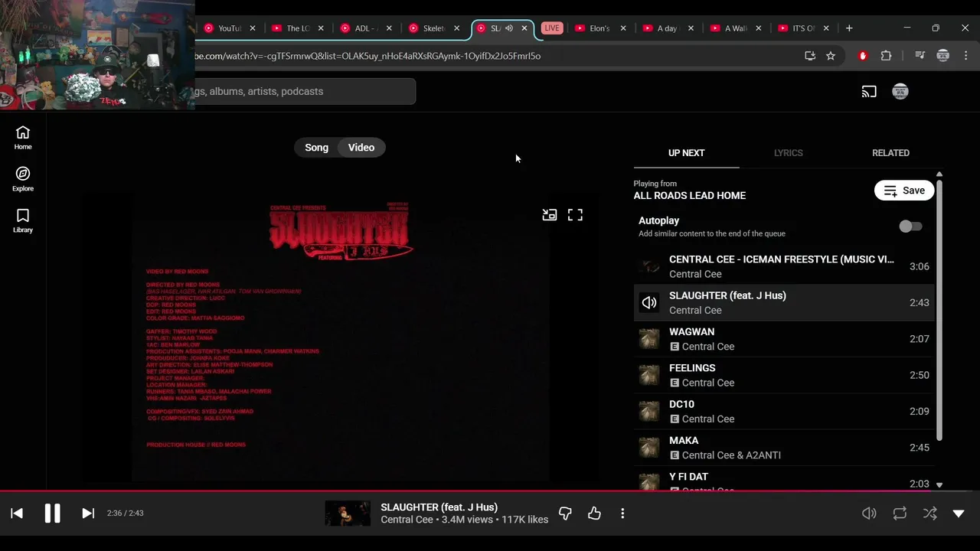Toggle shuffle mode
The width and height of the screenshot is (980, 551).
coord(929,514)
